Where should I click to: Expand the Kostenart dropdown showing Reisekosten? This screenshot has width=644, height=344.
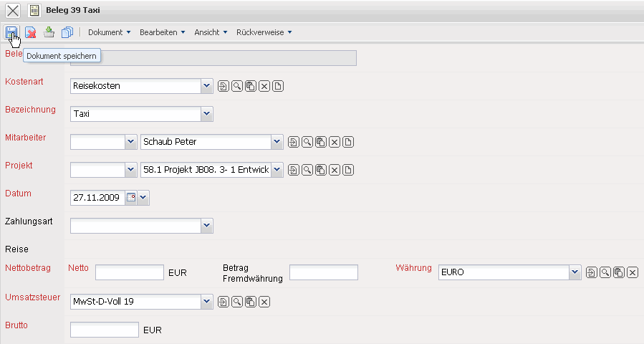point(207,86)
